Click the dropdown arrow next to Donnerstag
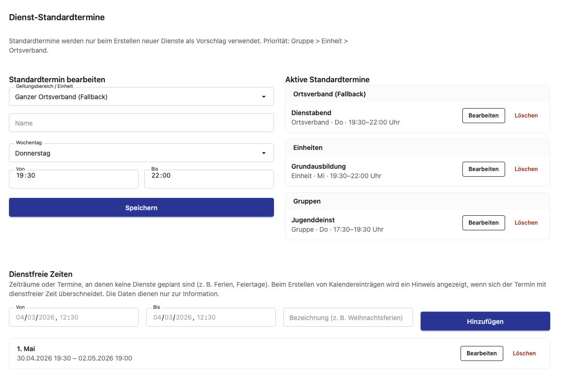The width and height of the screenshot is (562, 392). (x=263, y=153)
